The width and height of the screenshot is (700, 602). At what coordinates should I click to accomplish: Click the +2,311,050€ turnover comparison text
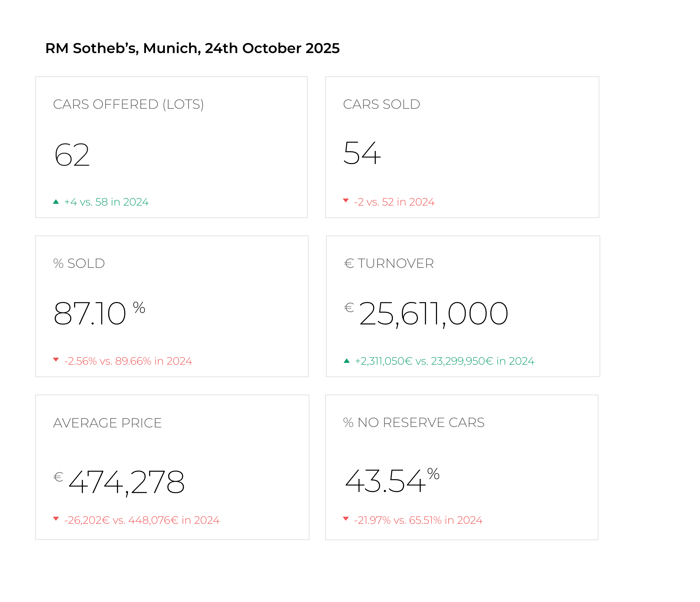[x=445, y=361]
